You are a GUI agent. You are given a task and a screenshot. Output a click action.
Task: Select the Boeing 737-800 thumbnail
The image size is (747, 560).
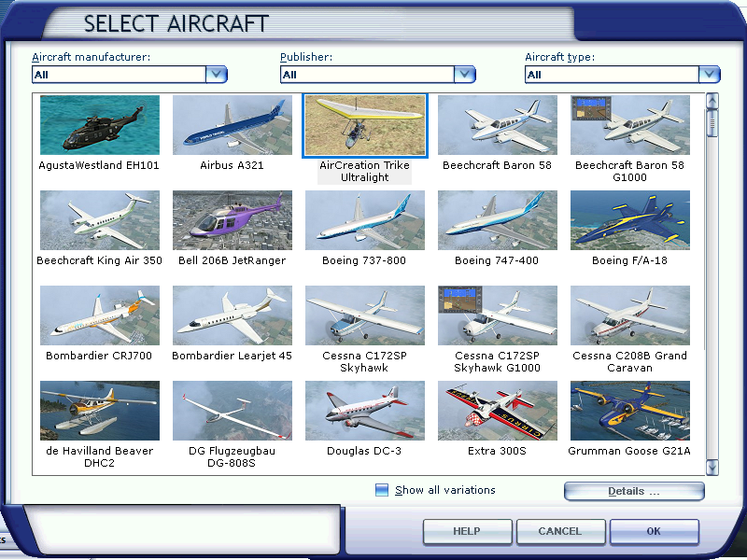[365, 220]
